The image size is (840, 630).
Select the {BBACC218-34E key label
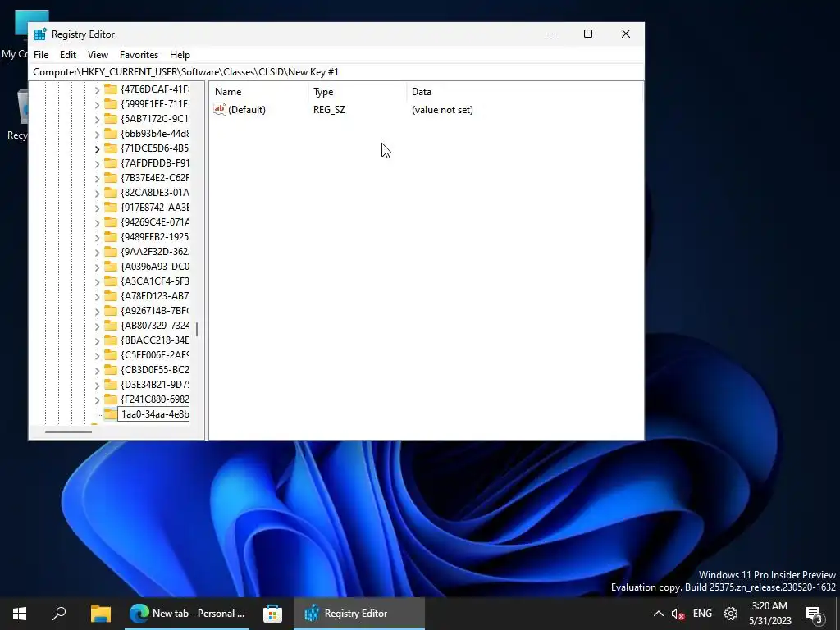pyautogui.click(x=155, y=340)
